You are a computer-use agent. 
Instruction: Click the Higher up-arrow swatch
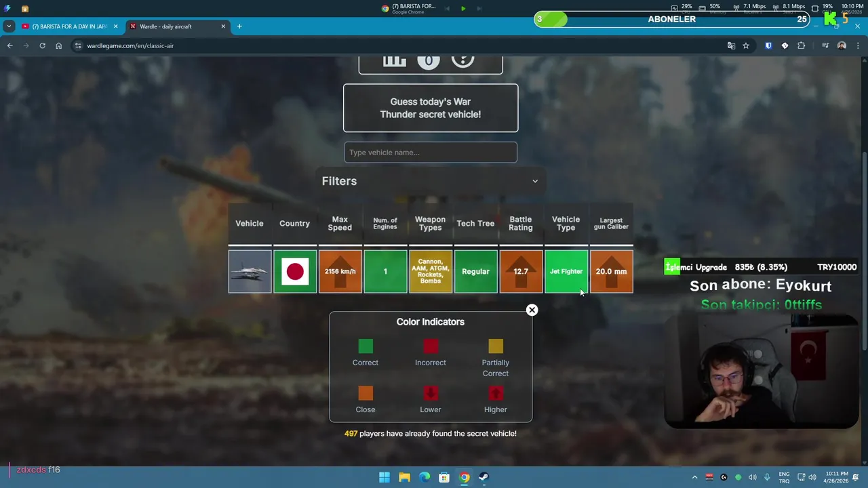496,393
